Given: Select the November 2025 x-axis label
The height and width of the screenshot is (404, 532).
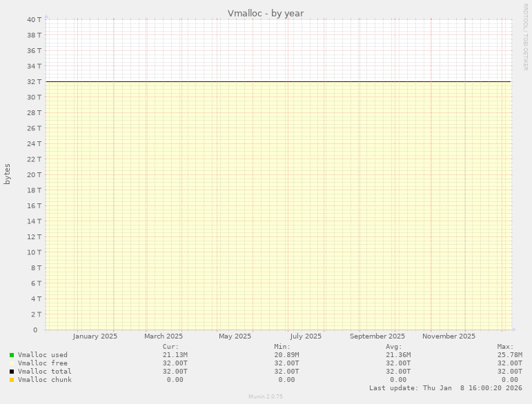Looking at the screenshot, I should [449, 336].
